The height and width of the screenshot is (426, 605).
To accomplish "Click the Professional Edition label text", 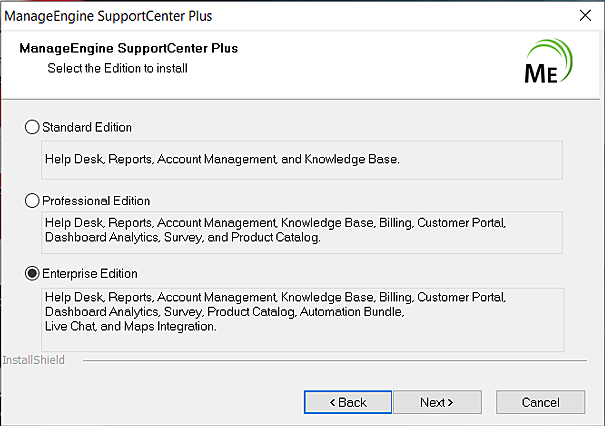I will (x=96, y=200).
